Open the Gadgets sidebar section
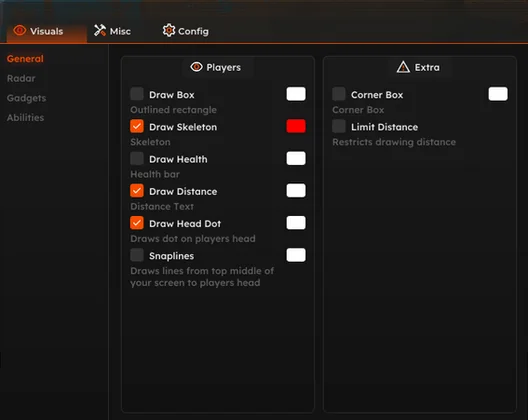Viewport: 528px width, 420px height. coord(26,98)
